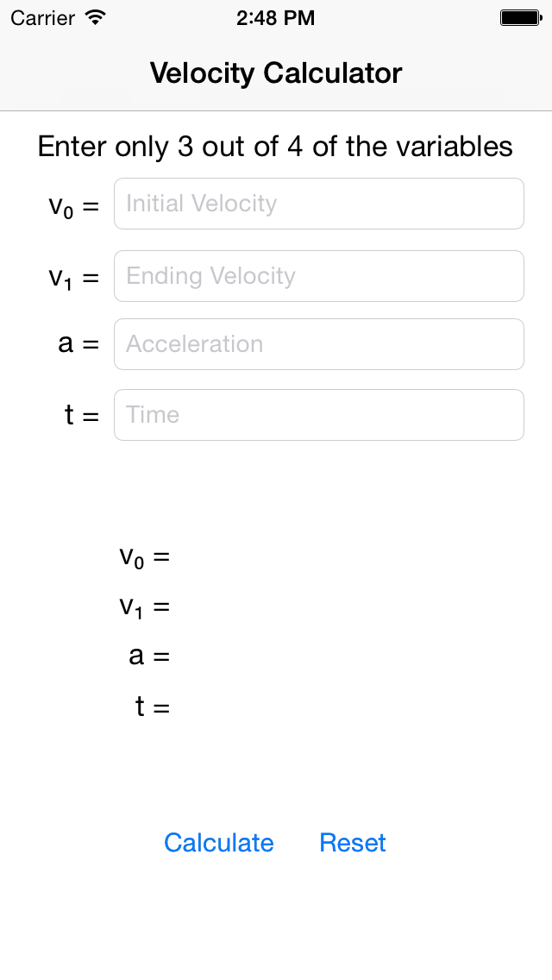The image size is (552, 980).
Task: Click inside the Acceleration field
Action: coord(319,343)
